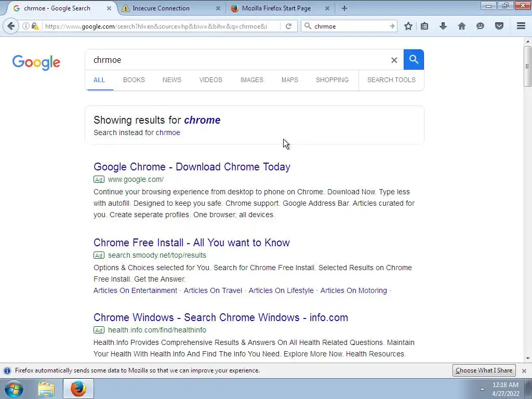Open the Downloads arrow icon
The width and height of the screenshot is (532, 399).
443,26
